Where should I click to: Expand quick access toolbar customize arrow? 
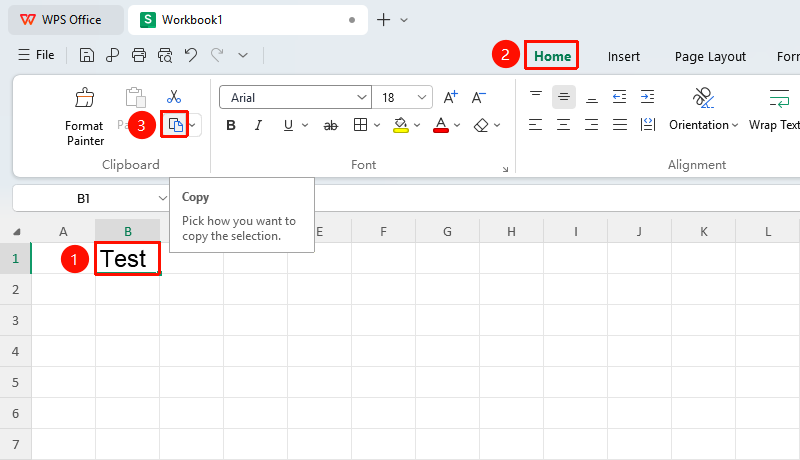(x=243, y=55)
